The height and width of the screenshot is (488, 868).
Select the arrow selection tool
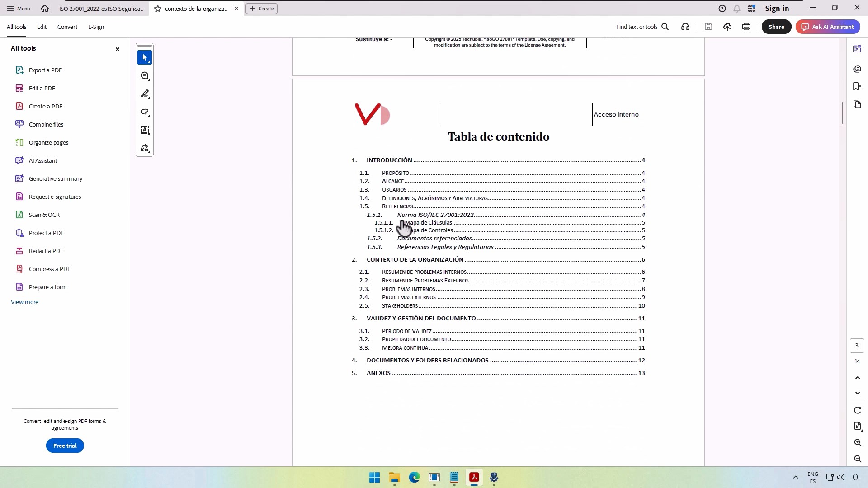coord(145,58)
